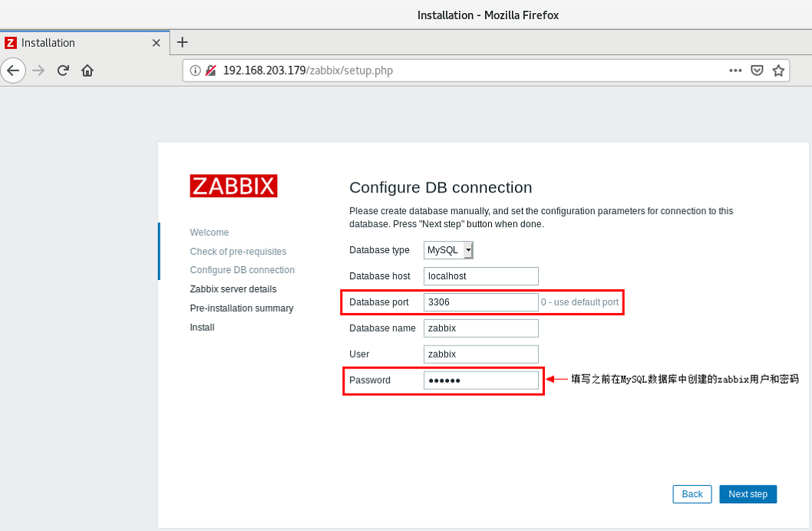
Task: Click the '0 - use default port' hint text
Action: coord(580,302)
